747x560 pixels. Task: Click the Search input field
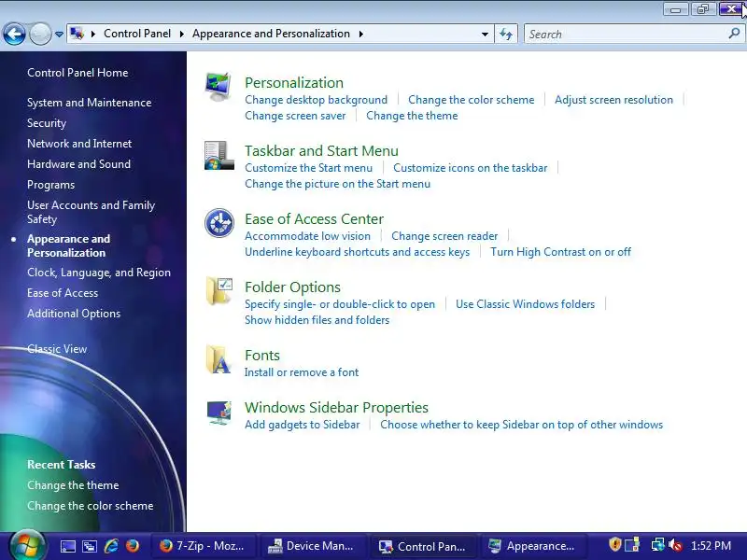point(627,35)
